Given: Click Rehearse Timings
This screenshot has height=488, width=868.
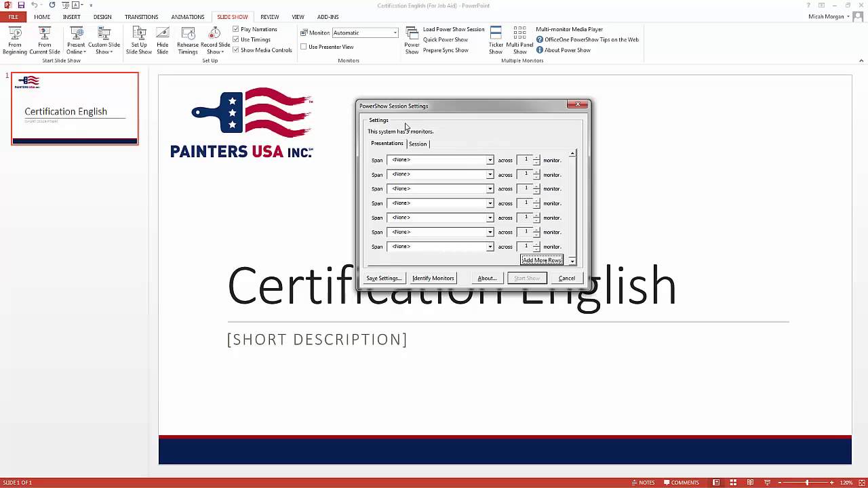Looking at the screenshot, I should (x=188, y=41).
